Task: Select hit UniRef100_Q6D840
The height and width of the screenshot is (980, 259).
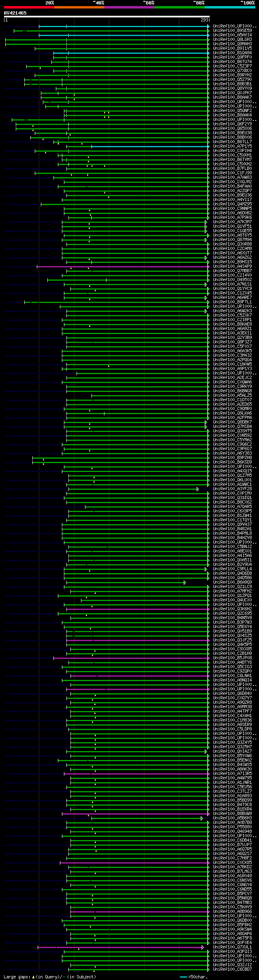Action: (232, 694)
